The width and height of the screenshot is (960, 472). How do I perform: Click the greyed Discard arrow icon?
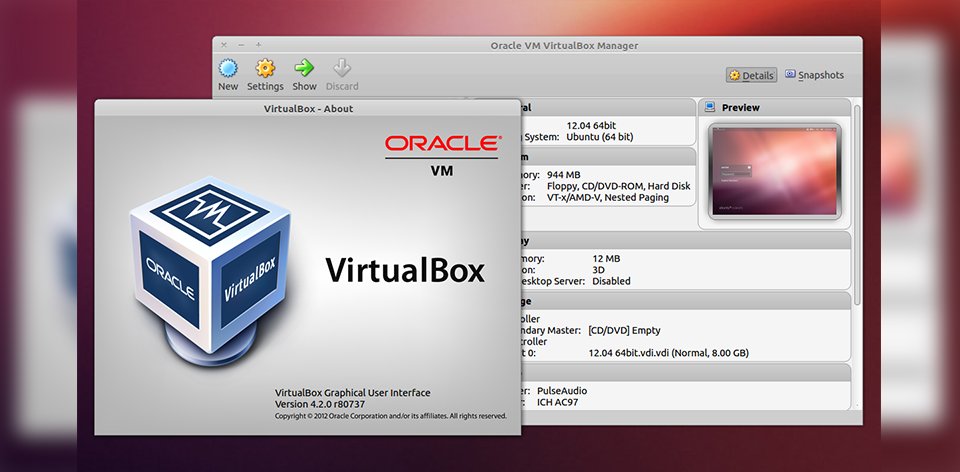(342, 67)
